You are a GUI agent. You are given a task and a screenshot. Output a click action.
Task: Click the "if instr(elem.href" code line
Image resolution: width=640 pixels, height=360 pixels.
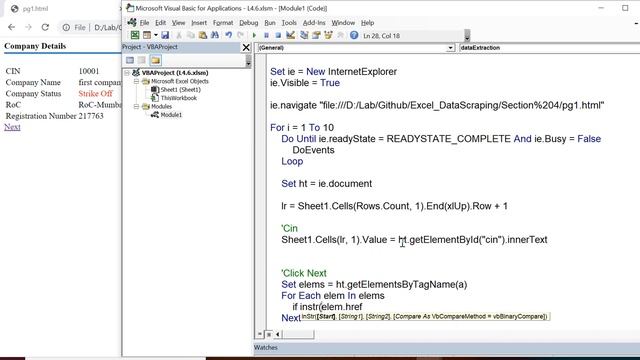[327, 307]
